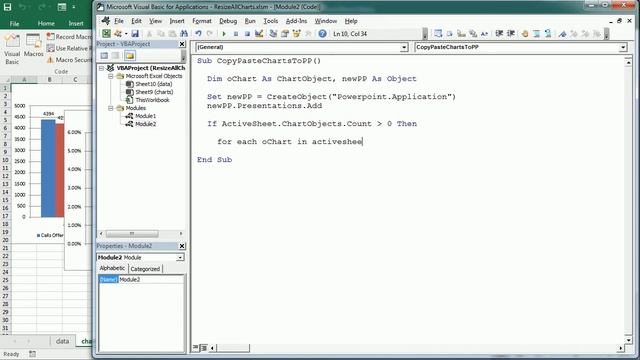Open the CopyPasteChartsToPP procedure dropdown
The width and height of the screenshot is (640, 360).
(623, 47)
